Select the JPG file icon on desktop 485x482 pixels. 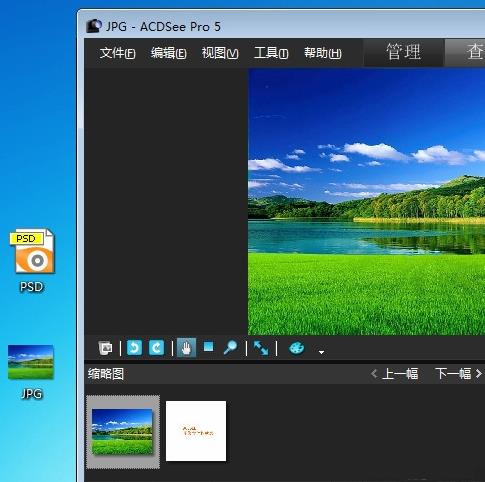tap(31, 372)
